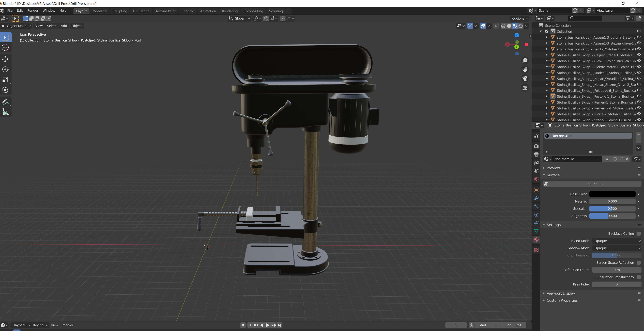This screenshot has width=644, height=331.
Task: Choose the Measure ruler tool
Action: [x=5, y=112]
